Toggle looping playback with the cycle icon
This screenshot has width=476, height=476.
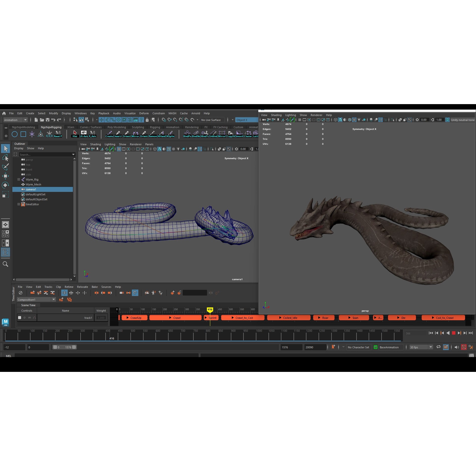[438, 347]
